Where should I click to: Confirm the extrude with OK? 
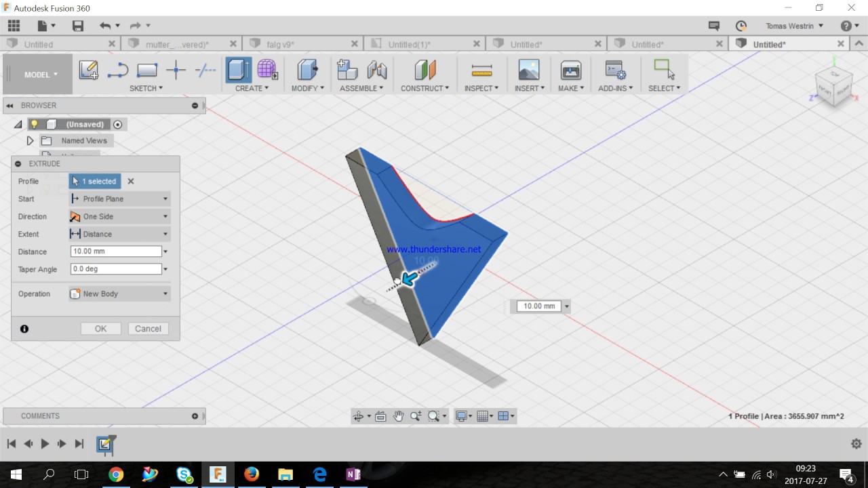pyautogui.click(x=101, y=329)
